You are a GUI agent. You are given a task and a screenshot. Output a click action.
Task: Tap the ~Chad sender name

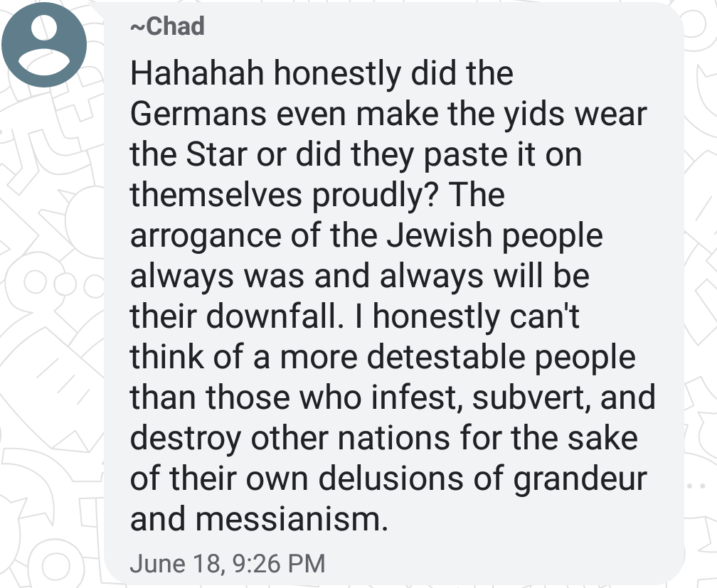click(x=167, y=26)
